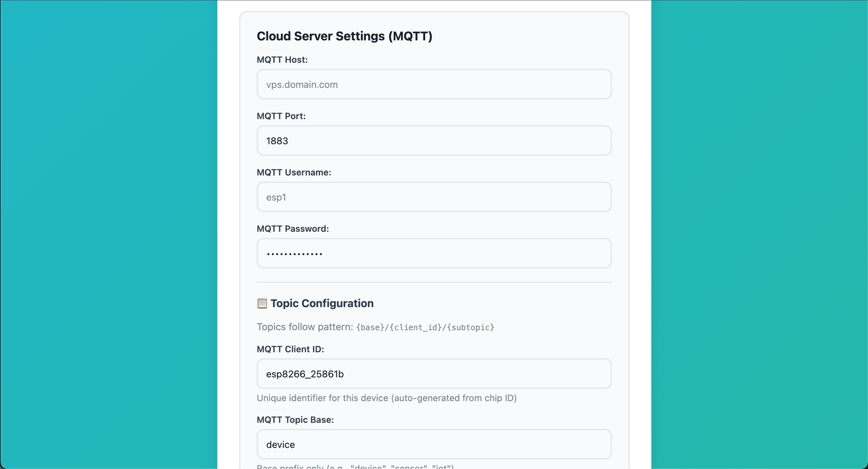868x469 pixels.
Task: Select the MQTT Port field showing 1883
Action: (x=434, y=140)
